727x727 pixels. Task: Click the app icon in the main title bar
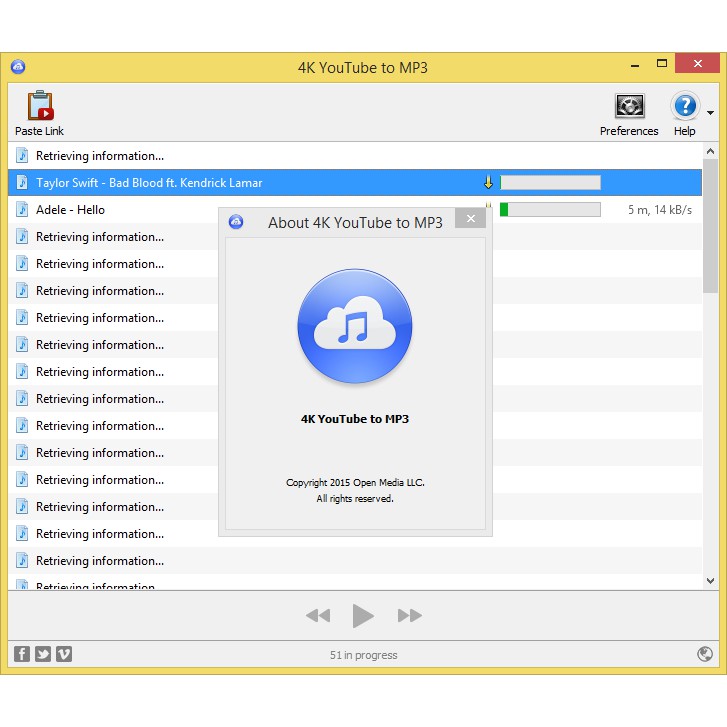tap(18, 67)
